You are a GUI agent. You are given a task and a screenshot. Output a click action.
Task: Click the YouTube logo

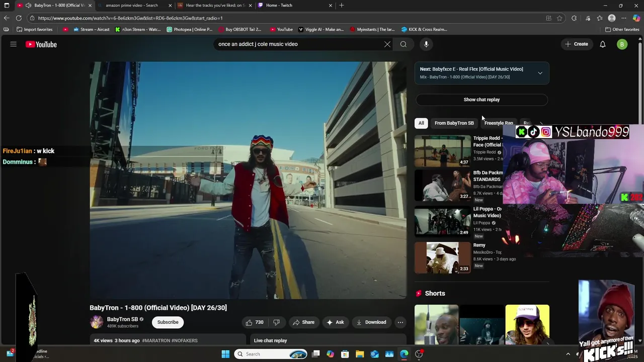(x=41, y=44)
